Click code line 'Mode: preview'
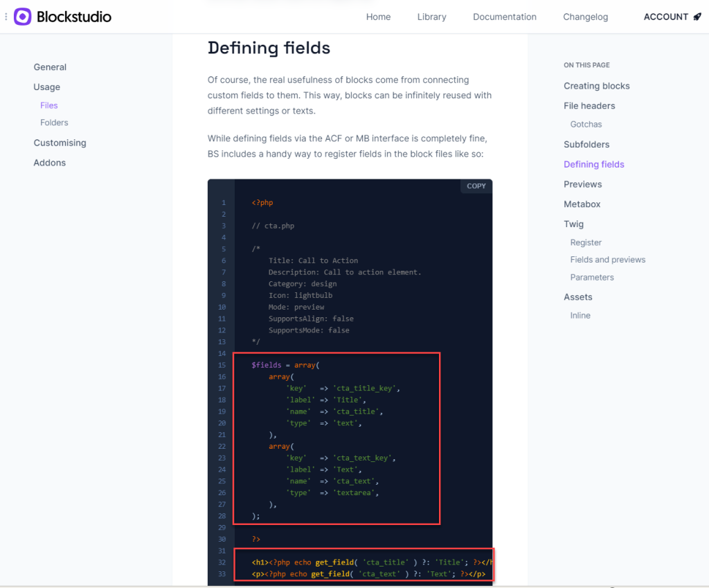709x588 pixels. pyautogui.click(x=296, y=307)
